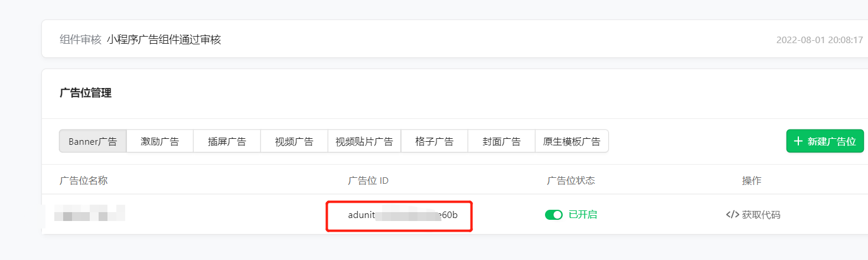868x260 pixels.
Task: Switch to the 格子广告 tab
Action: pyautogui.click(x=434, y=142)
